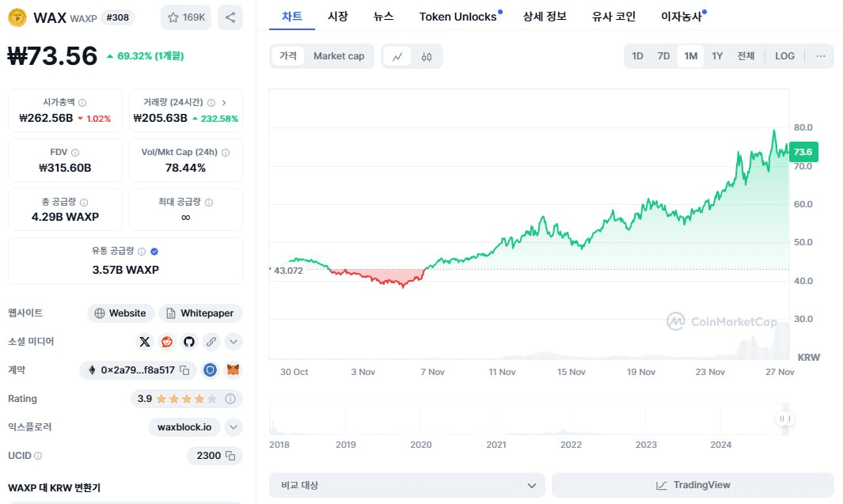Click the 3.57B WAXP circulating supply value
The width and height of the screenshot is (843, 504).
tap(125, 270)
